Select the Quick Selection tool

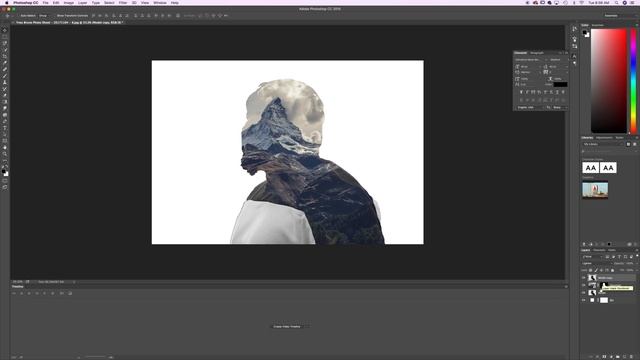click(5, 49)
